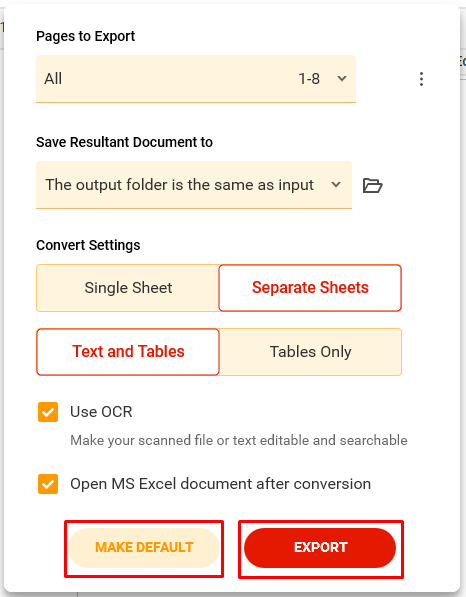This screenshot has width=466, height=597.
Task: Click the orange Use OCR checkmark icon
Action: click(x=48, y=412)
